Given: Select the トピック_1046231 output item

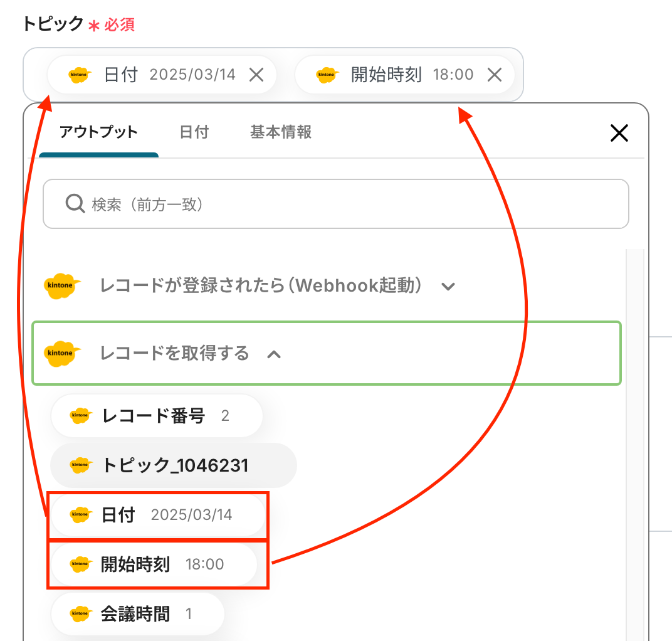Looking at the screenshot, I should 174,465.
